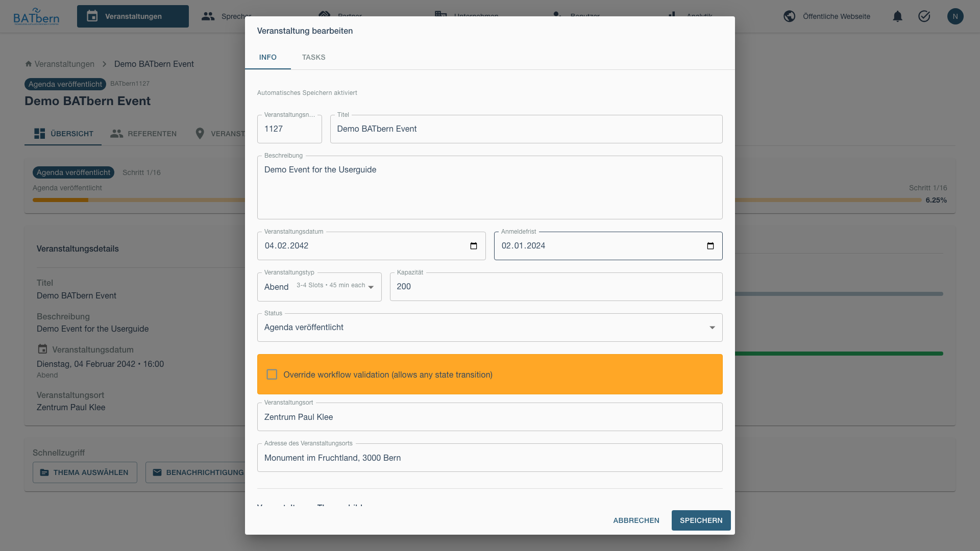Screen dimensions: 980x551
Task: Click the people icon beside Referenten
Action: coord(116,134)
